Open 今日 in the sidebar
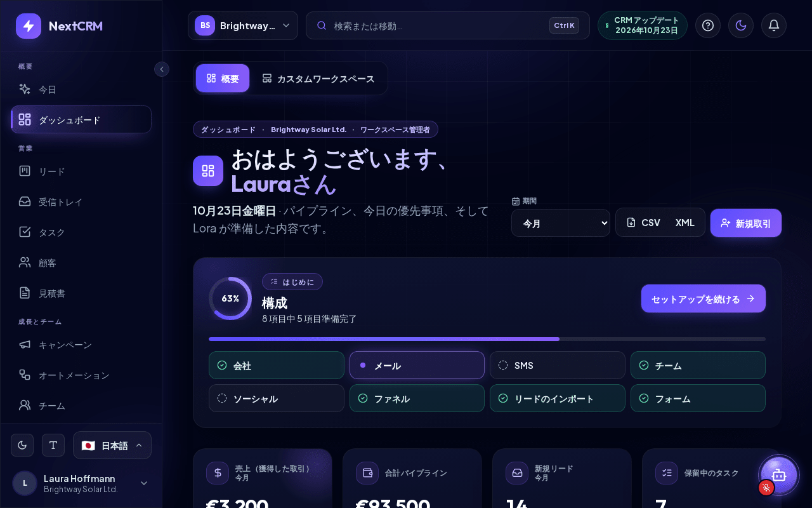The image size is (812, 508). pyautogui.click(x=81, y=90)
